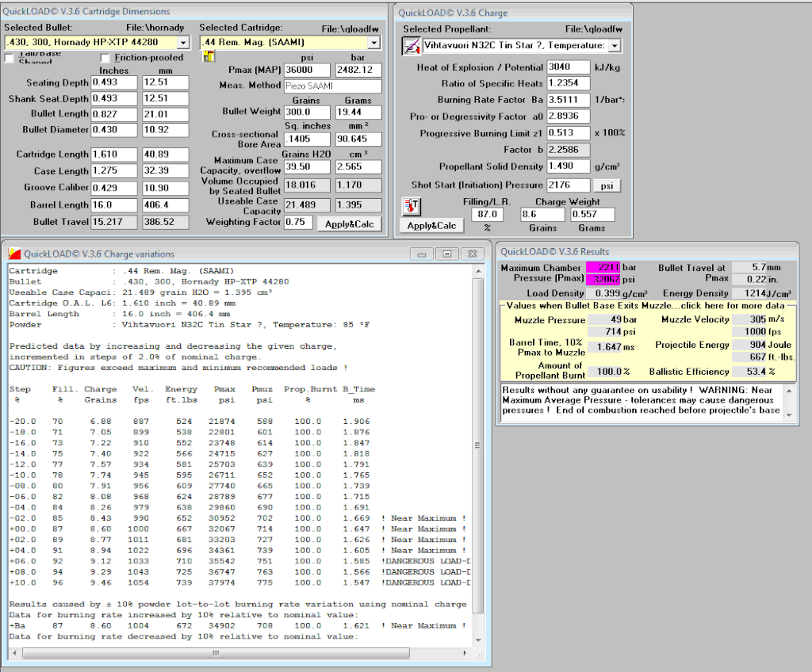Click QuickLOAD icon in Charge variations title bar

(x=14, y=254)
